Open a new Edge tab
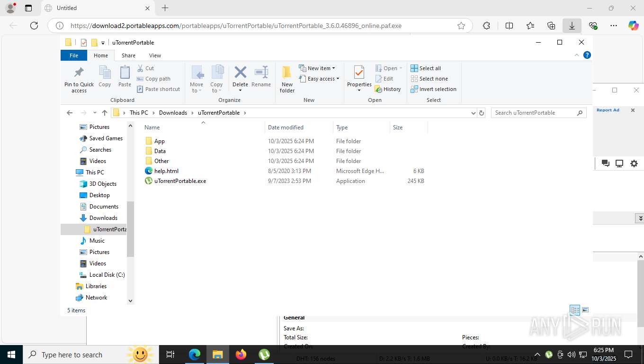Image resolution: width=644 pixels, height=364 pixels. click(x=165, y=8)
